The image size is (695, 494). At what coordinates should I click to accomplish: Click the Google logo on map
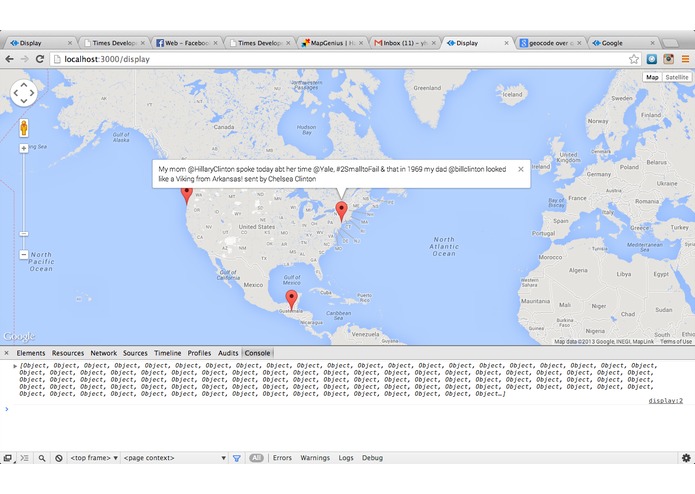click(x=19, y=337)
